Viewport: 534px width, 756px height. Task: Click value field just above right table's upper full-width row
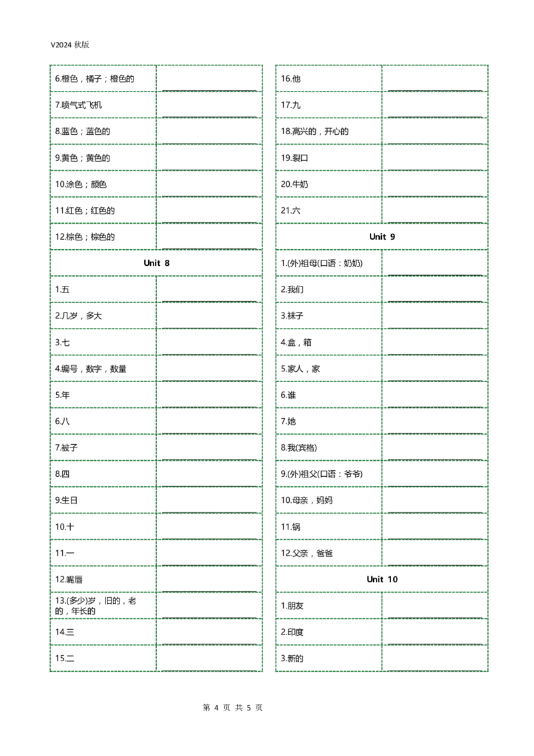point(435,208)
